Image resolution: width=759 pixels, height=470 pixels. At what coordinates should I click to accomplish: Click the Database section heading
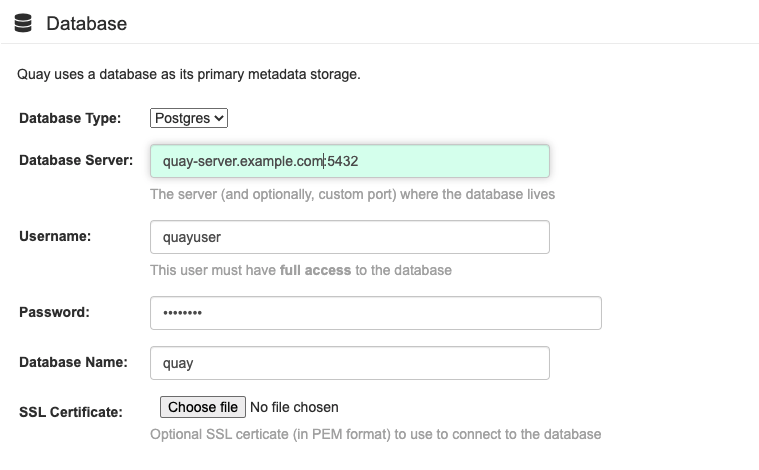pos(86,22)
